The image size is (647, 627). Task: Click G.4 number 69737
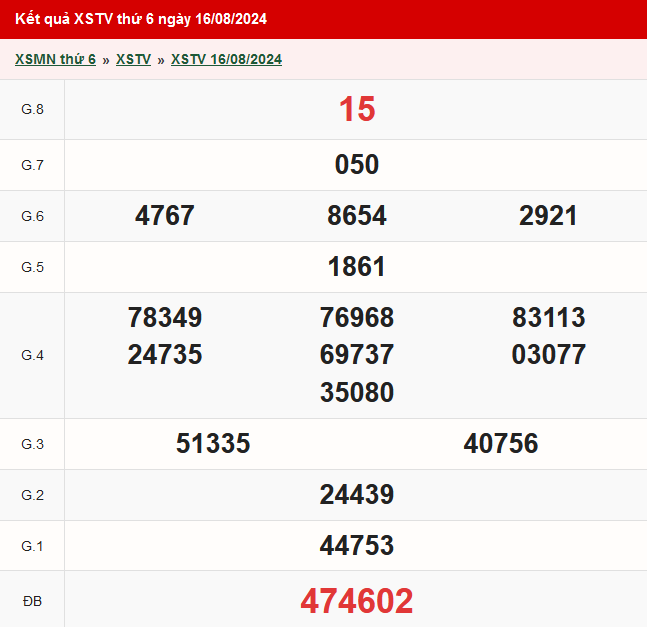[x=357, y=355]
